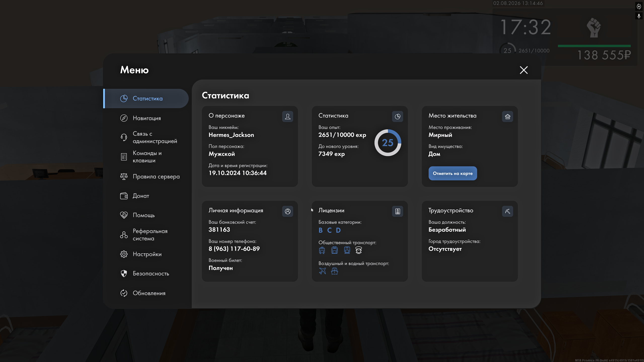Click the first bus license icon

click(322, 250)
